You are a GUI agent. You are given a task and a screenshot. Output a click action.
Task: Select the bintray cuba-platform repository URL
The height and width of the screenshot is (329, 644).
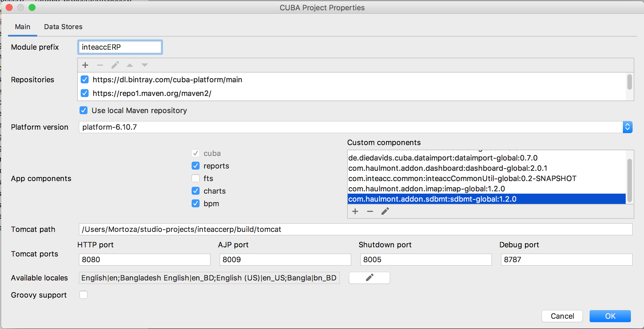pos(167,80)
